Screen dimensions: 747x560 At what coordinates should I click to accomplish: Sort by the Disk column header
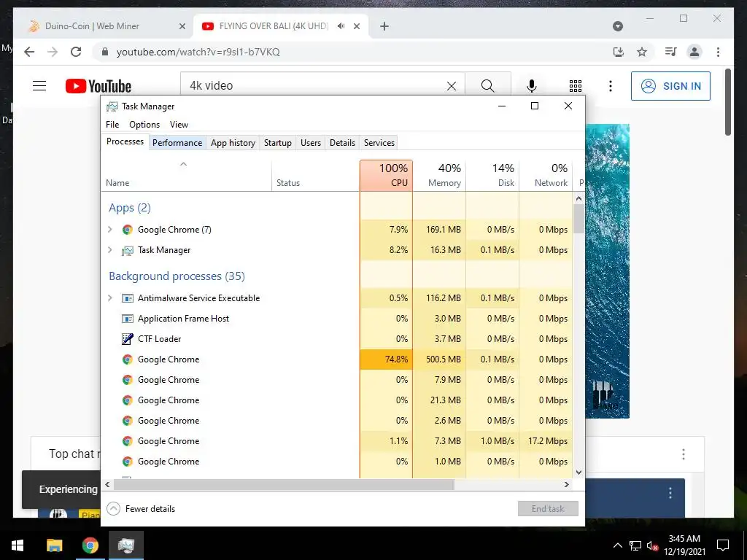click(x=492, y=175)
